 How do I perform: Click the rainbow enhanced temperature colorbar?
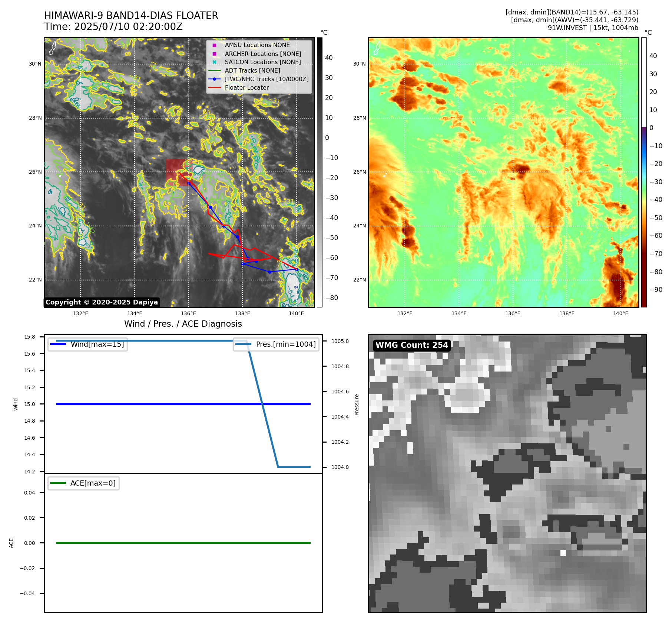click(644, 172)
